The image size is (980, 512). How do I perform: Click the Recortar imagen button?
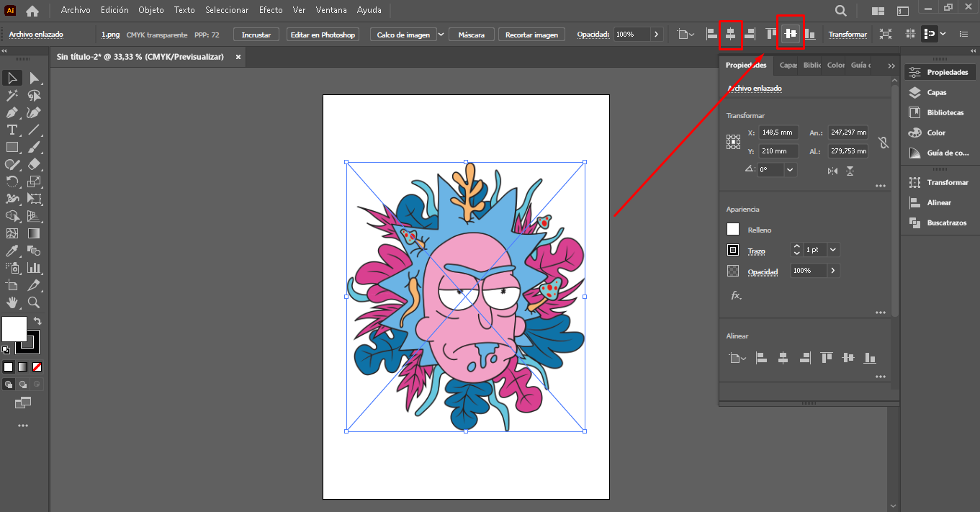point(532,35)
